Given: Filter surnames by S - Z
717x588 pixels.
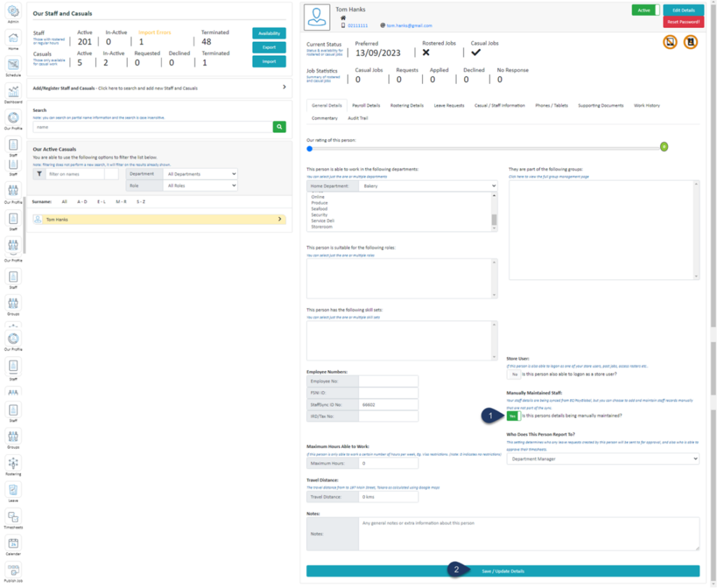Looking at the screenshot, I should (x=141, y=202).
